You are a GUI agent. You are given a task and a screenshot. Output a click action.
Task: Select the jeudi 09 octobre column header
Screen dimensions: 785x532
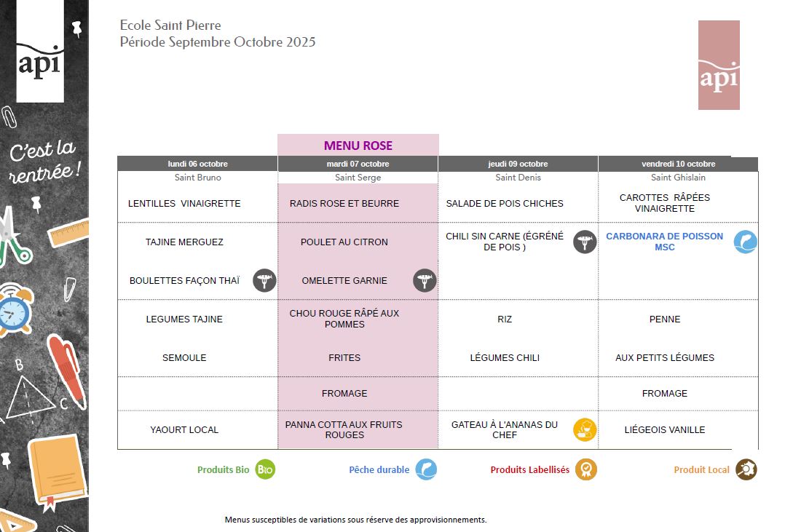(518, 164)
